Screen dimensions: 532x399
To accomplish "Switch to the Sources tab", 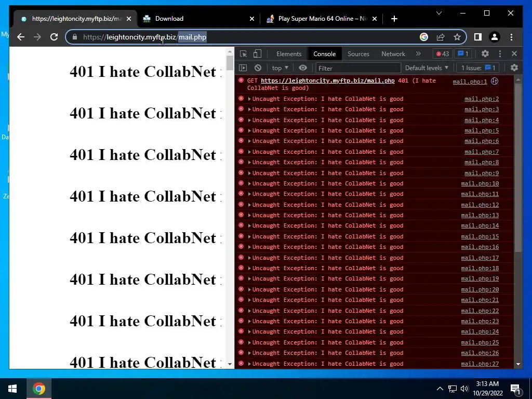I will pyautogui.click(x=358, y=54).
